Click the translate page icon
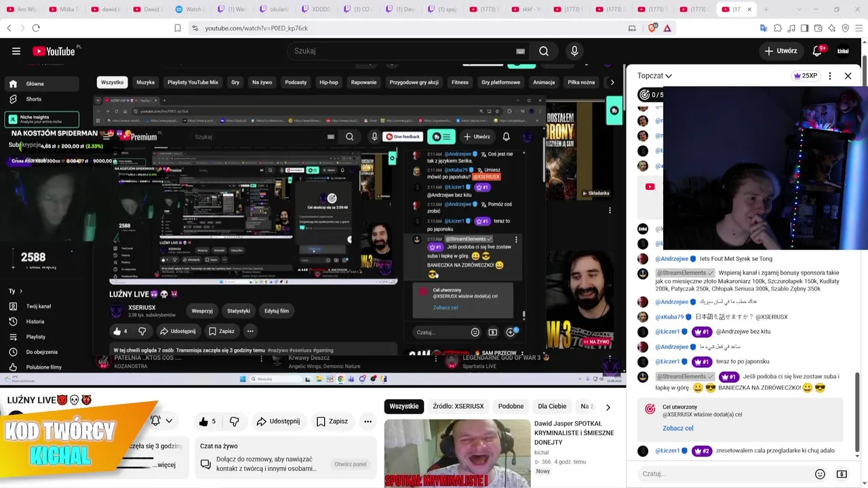 (764, 28)
